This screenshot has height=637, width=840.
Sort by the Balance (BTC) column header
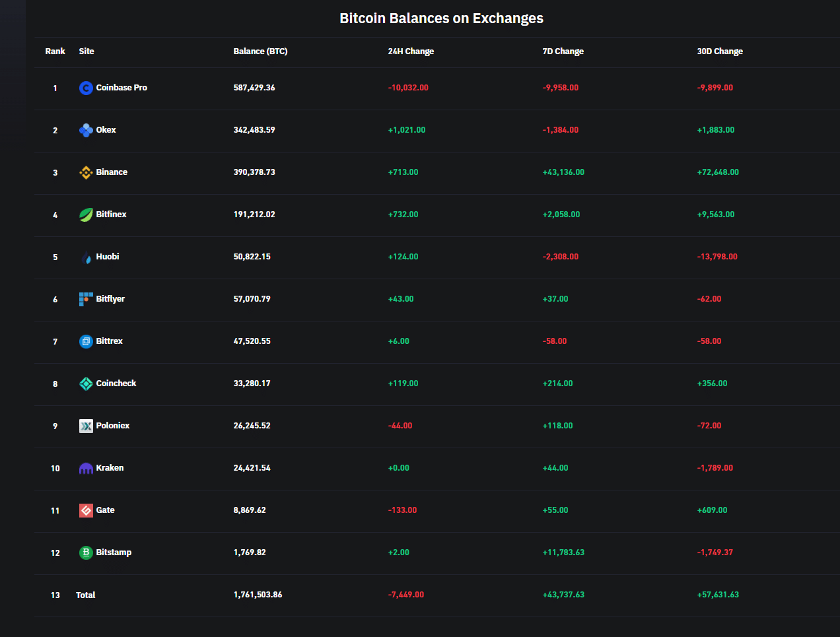[x=260, y=51]
